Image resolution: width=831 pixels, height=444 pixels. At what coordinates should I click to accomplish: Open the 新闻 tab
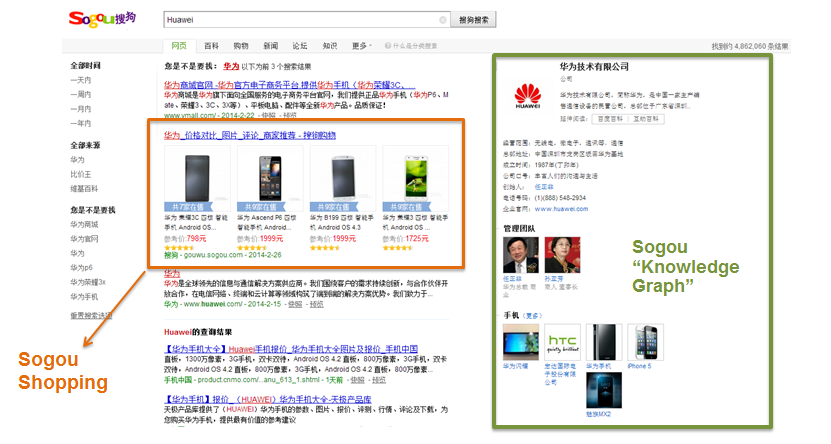(271, 46)
